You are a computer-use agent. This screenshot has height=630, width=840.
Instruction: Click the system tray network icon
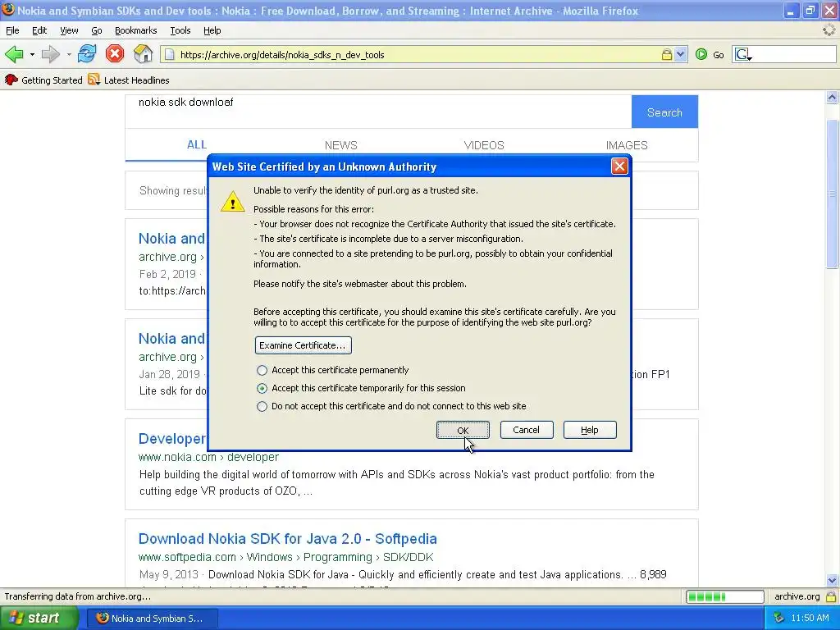[x=779, y=618]
